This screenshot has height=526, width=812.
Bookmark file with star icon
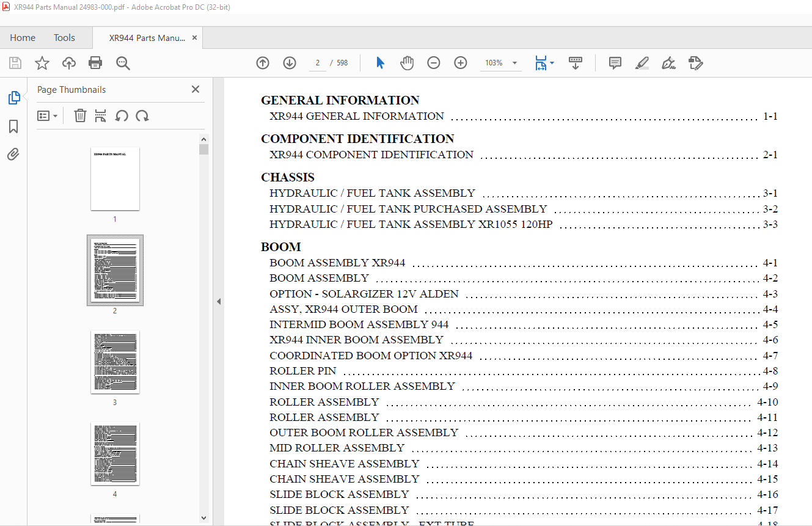tap(42, 63)
